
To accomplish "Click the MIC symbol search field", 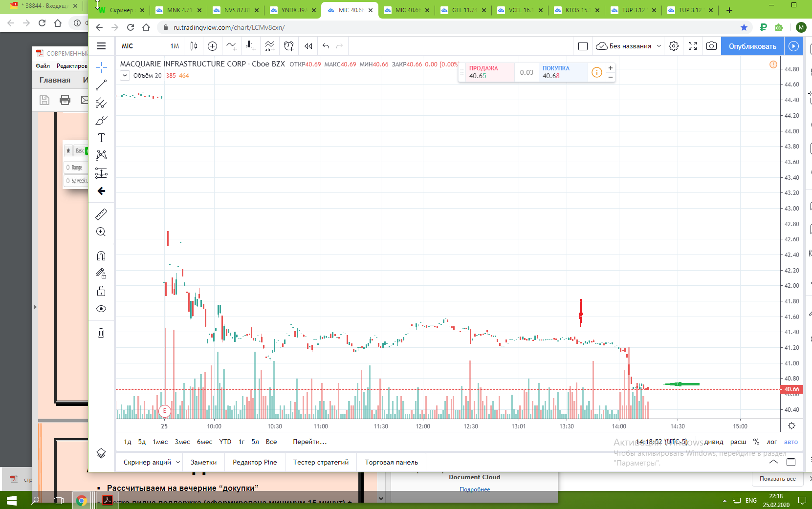I will coord(140,46).
